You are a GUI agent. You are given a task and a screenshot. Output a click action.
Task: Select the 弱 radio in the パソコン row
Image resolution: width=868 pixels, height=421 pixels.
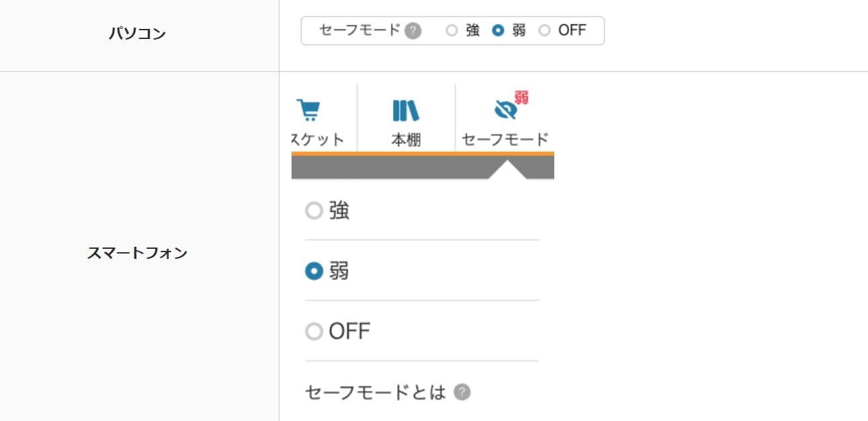(498, 30)
